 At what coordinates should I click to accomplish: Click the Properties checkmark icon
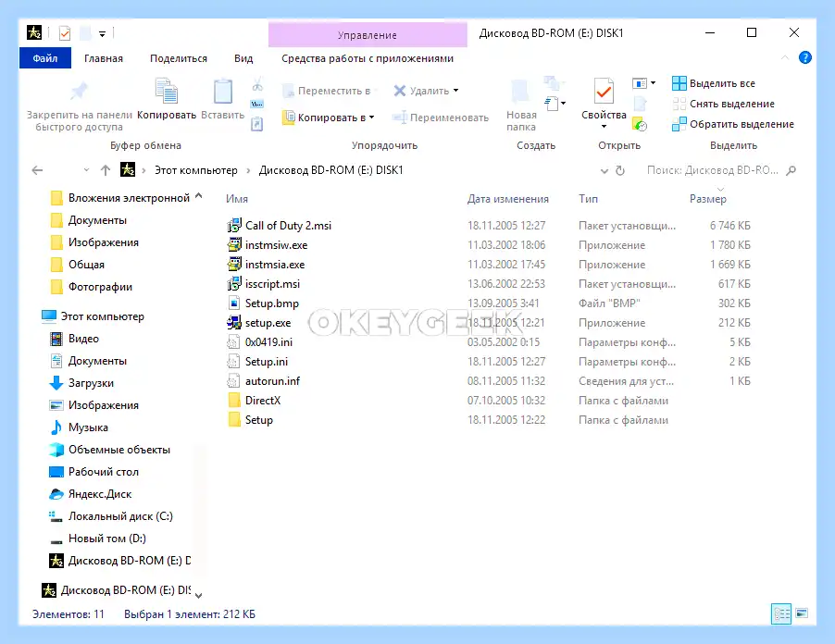(x=604, y=91)
